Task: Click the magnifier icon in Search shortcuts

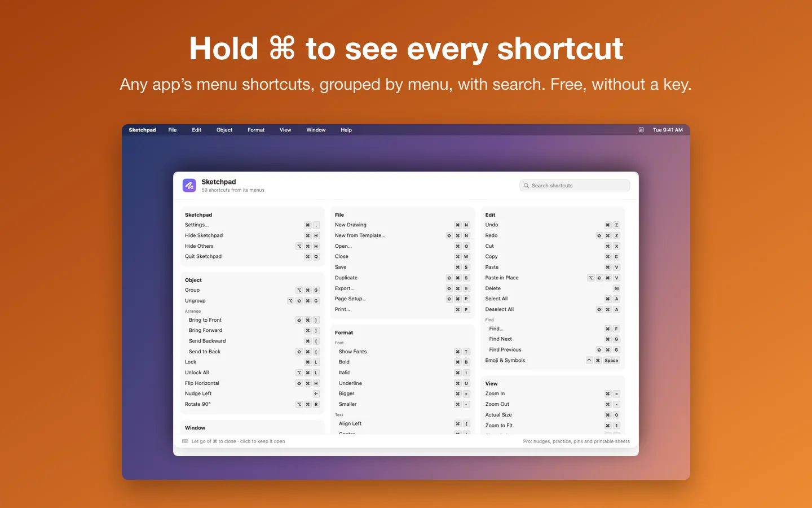Action: click(526, 186)
